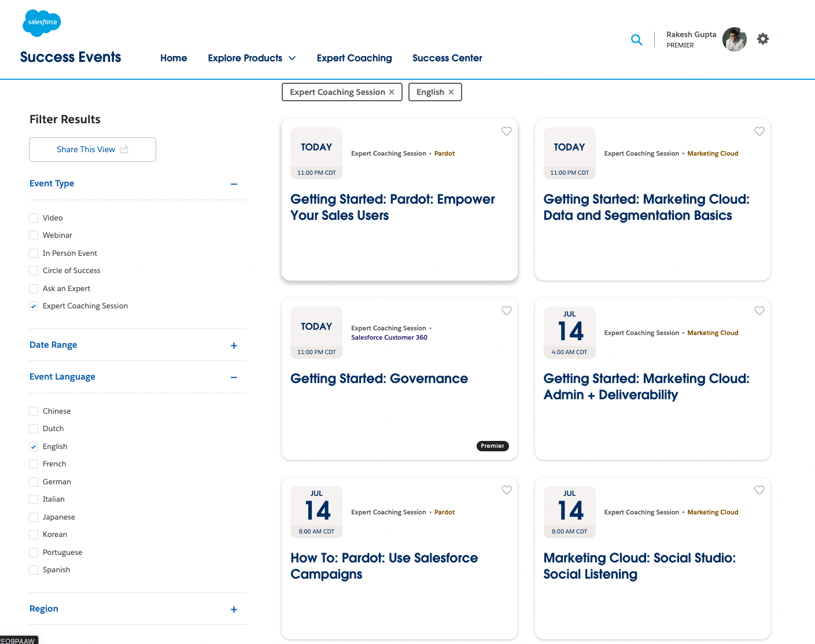Check the German language filter
815x644 pixels.
point(34,482)
